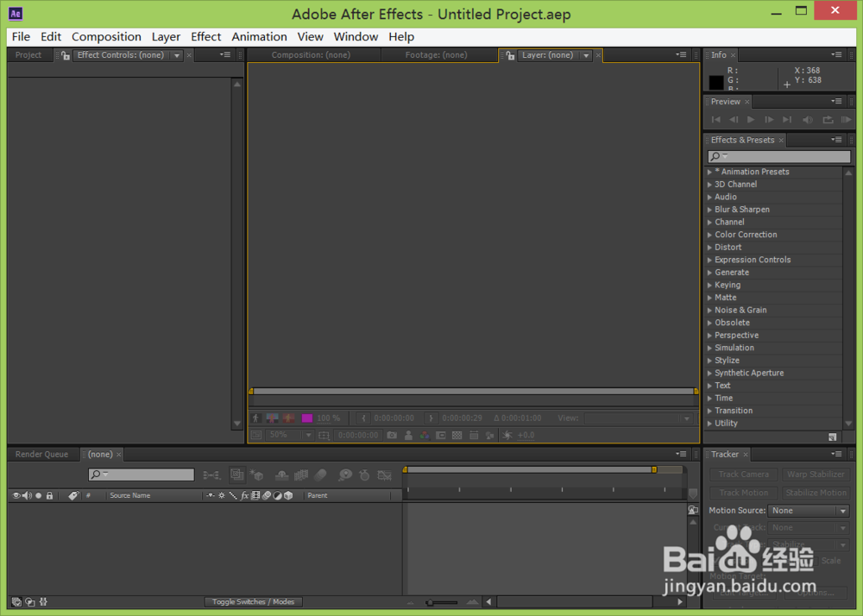This screenshot has height=616, width=863.
Task: Click the Live Update icon in timeline
Action: click(236, 475)
